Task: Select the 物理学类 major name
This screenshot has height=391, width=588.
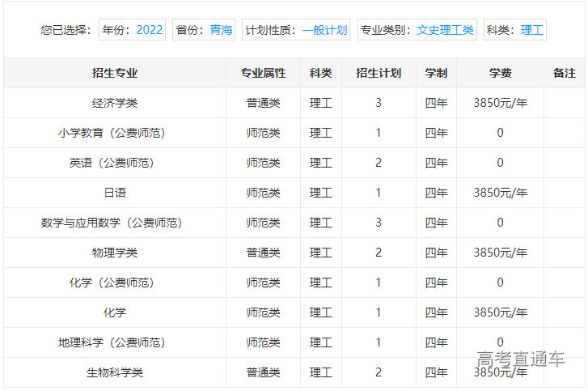Action: [x=115, y=253]
